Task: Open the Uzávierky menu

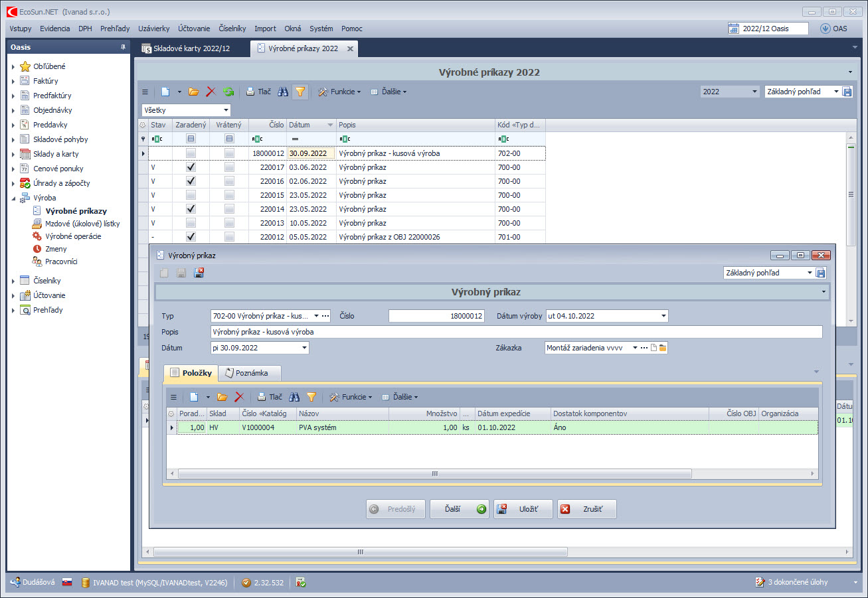Action: tap(153, 29)
